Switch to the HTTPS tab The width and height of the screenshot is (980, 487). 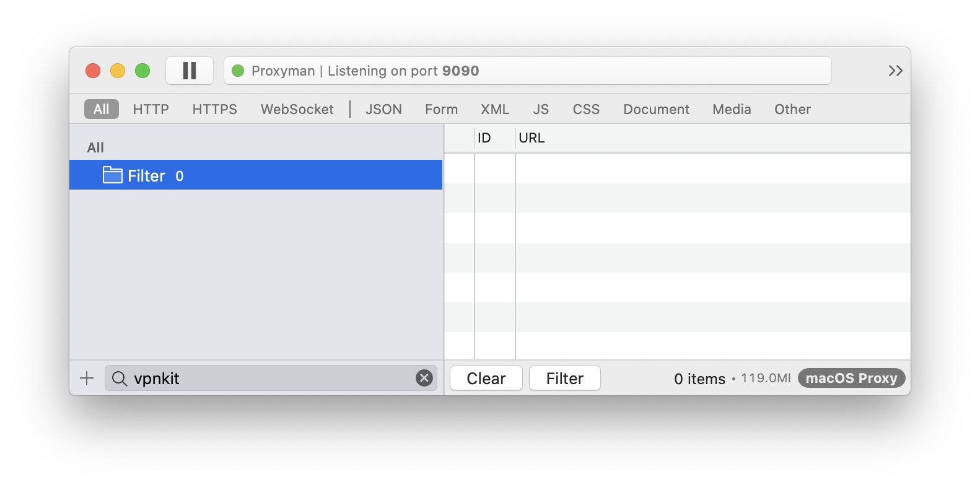(214, 109)
